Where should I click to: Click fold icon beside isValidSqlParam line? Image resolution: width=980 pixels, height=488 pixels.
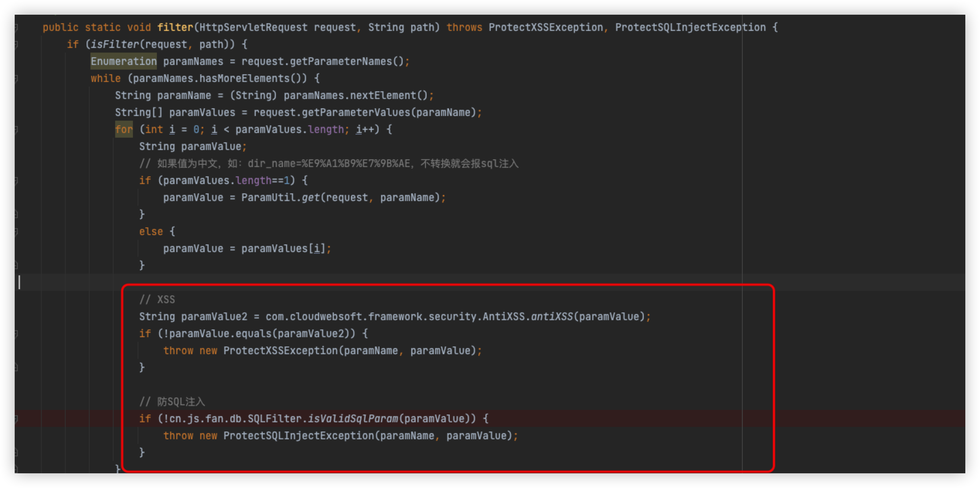16,419
